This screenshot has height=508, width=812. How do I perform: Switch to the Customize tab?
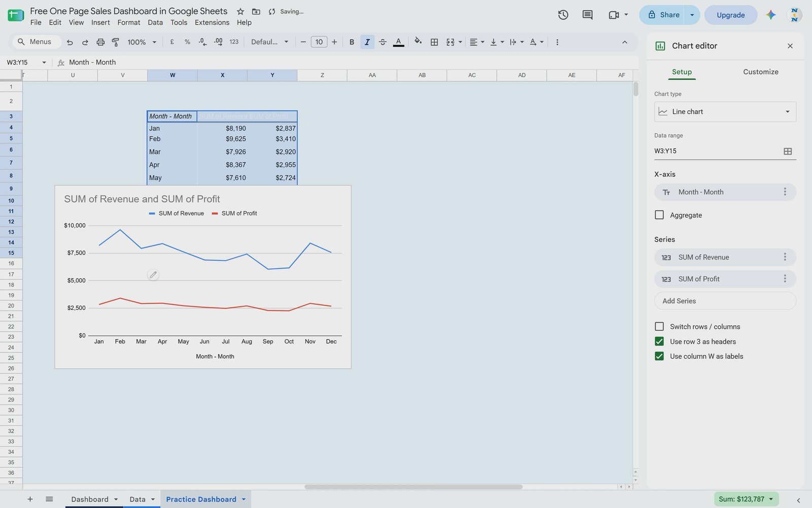(x=760, y=72)
